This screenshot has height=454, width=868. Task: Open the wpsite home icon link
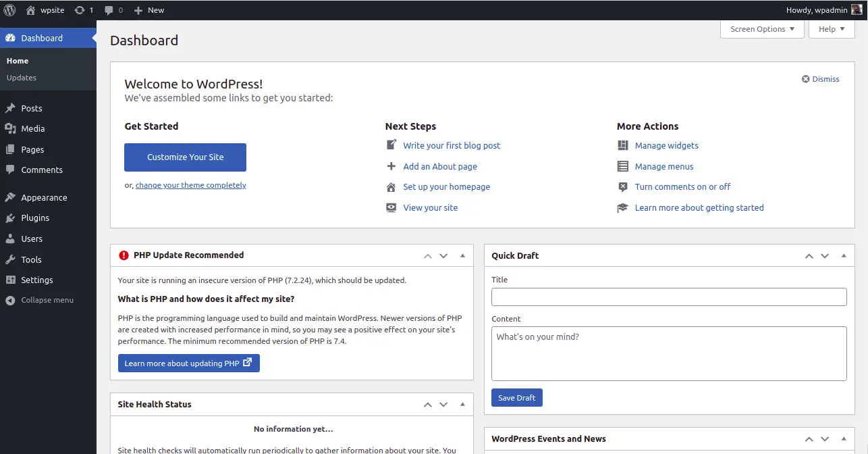tap(30, 10)
